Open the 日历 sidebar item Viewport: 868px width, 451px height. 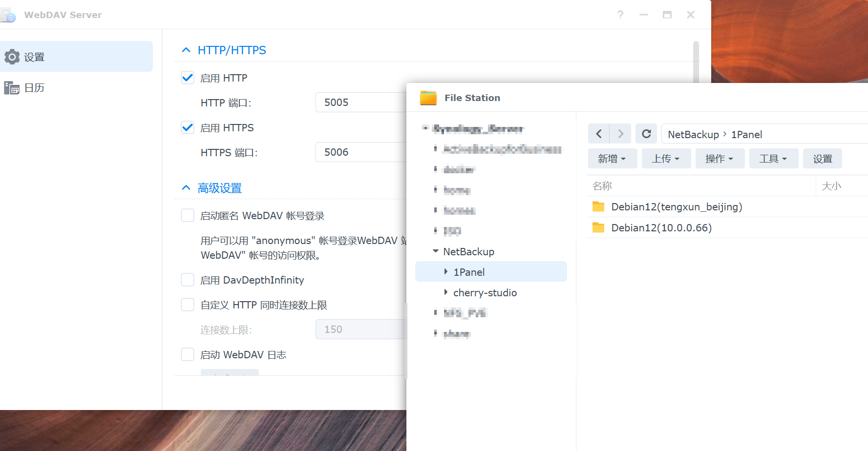(34, 88)
